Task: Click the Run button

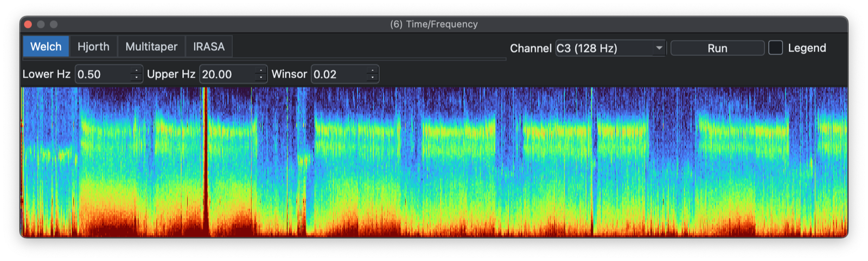Action: pos(717,48)
